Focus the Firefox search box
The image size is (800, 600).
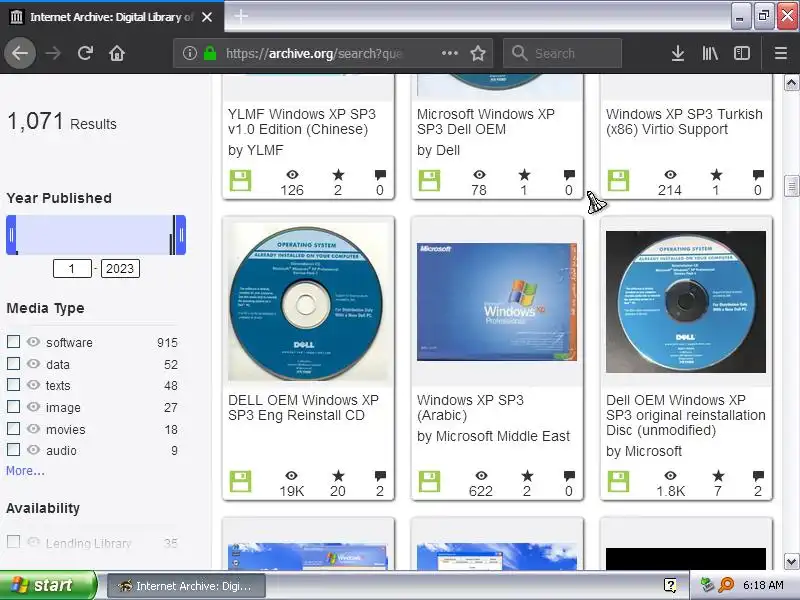[x=562, y=53]
